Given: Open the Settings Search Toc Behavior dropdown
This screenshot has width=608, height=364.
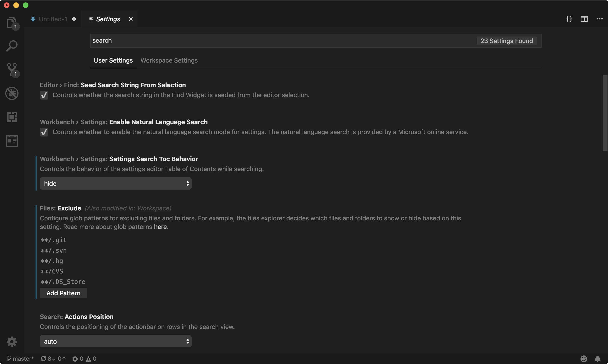Looking at the screenshot, I should coord(115,183).
